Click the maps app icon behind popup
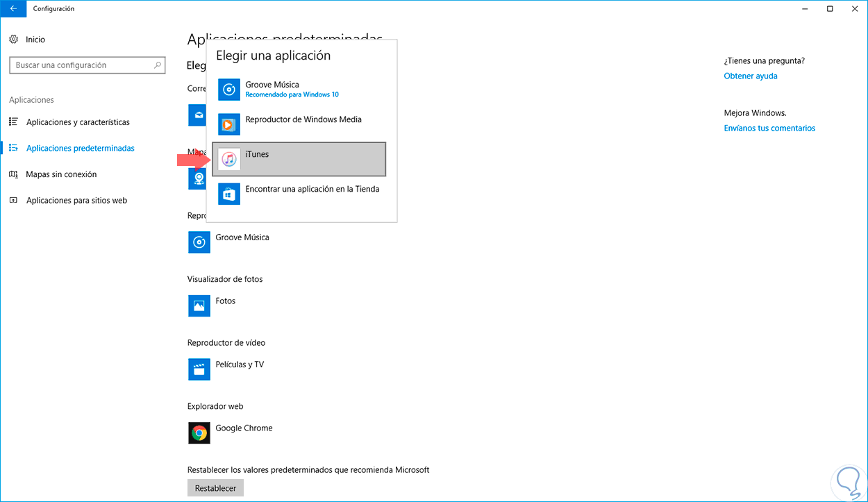868x502 pixels. tap(199, 178)
